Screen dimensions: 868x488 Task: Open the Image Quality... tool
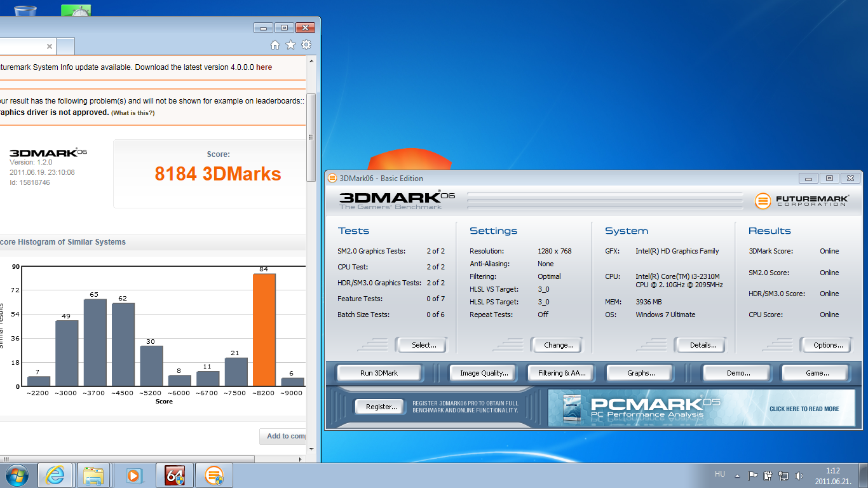click(484, 373)
